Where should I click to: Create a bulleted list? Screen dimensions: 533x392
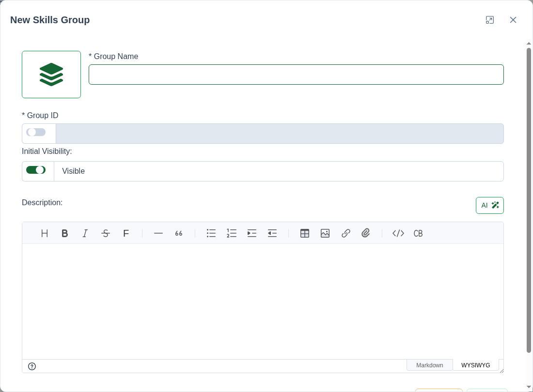211,233
